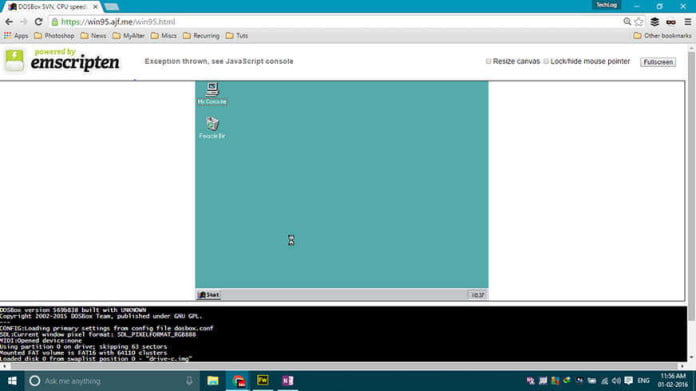Go back with the browser back arrow
The image size is (696, 391).
pyautogui.click(x=9, y=22)
